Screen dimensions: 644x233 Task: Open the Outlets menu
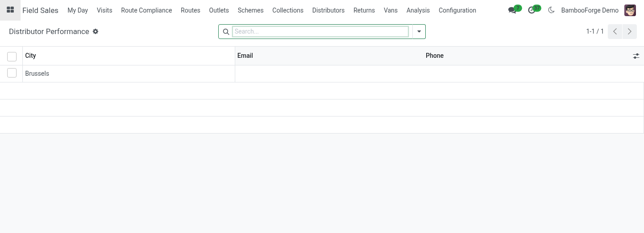click(219, 10)
